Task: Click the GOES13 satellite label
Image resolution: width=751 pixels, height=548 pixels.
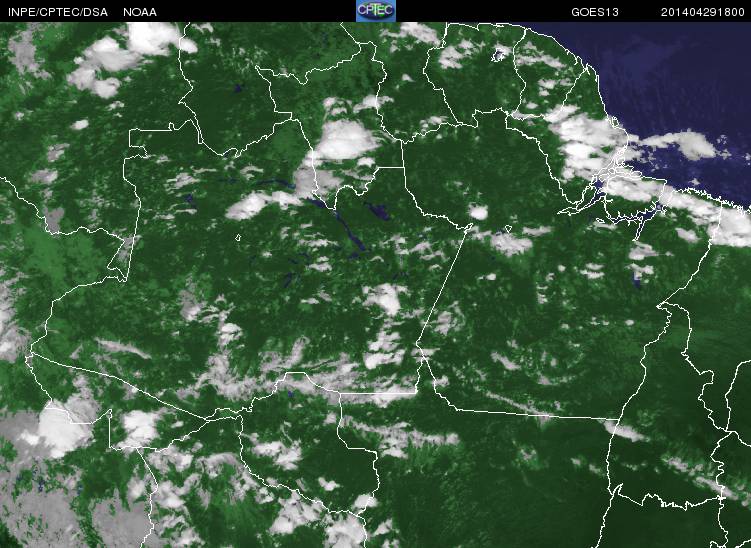Action: point(595,12)
